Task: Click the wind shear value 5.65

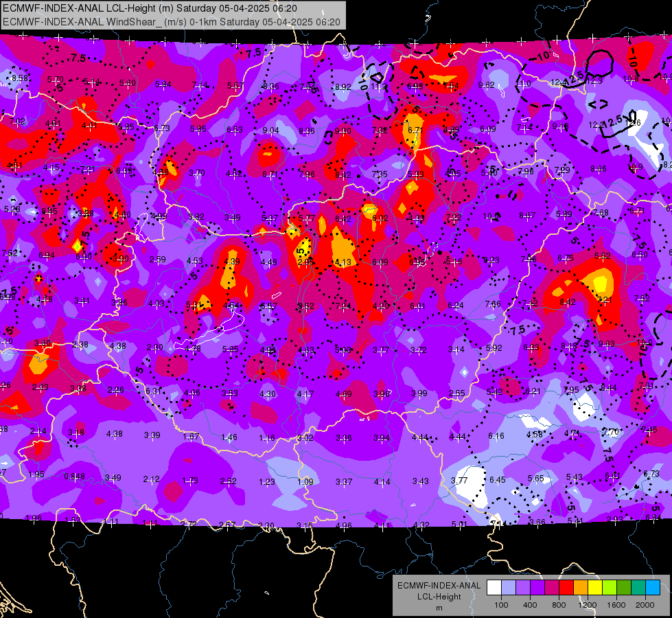Action: pyautogui.click(x=535, y=478)
